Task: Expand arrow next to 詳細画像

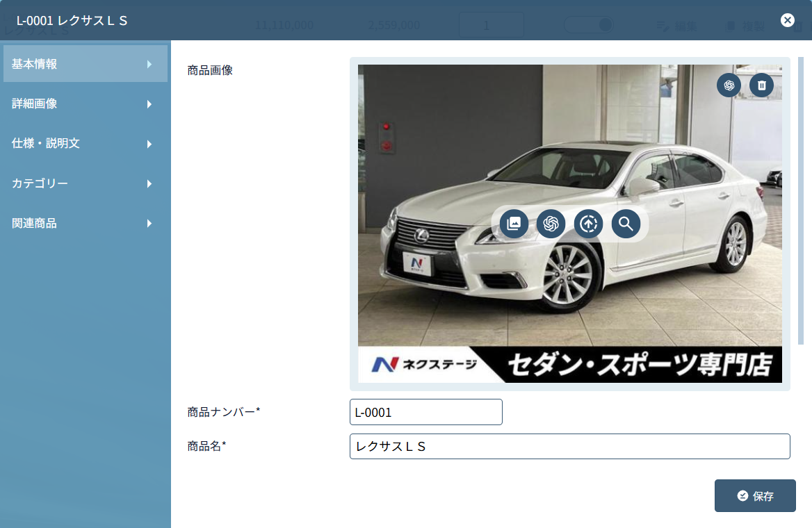Action: pos(149,104)
